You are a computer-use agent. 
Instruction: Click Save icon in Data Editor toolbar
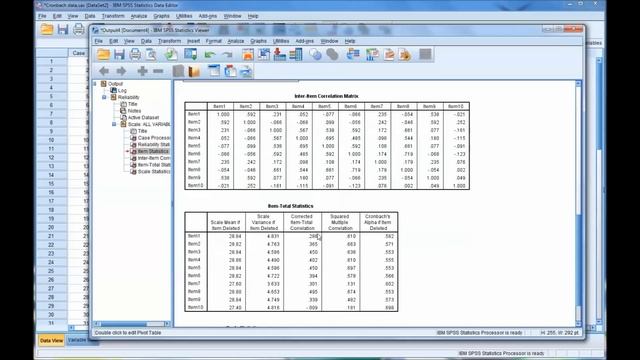click(63, 29)
